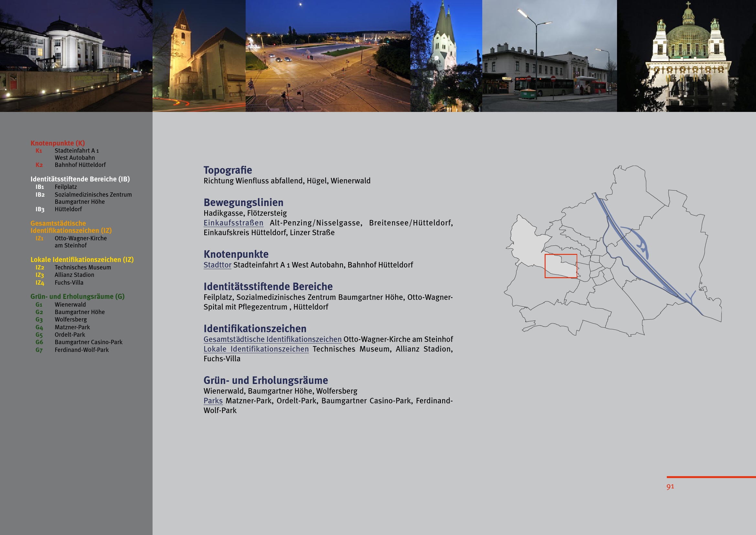The image size is (756, 535).
Task: Click the red rectangle on Vienna map
Action: [x=560, y=266]
